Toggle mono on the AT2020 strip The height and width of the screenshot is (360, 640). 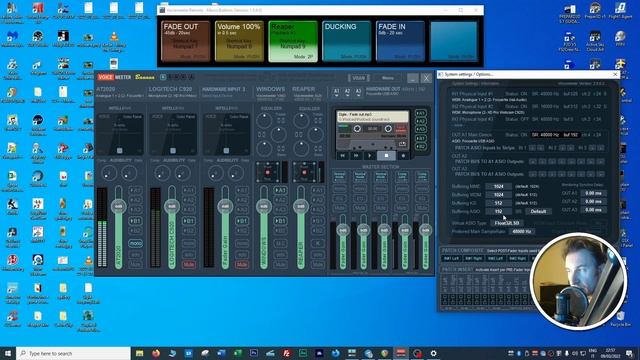136,243
